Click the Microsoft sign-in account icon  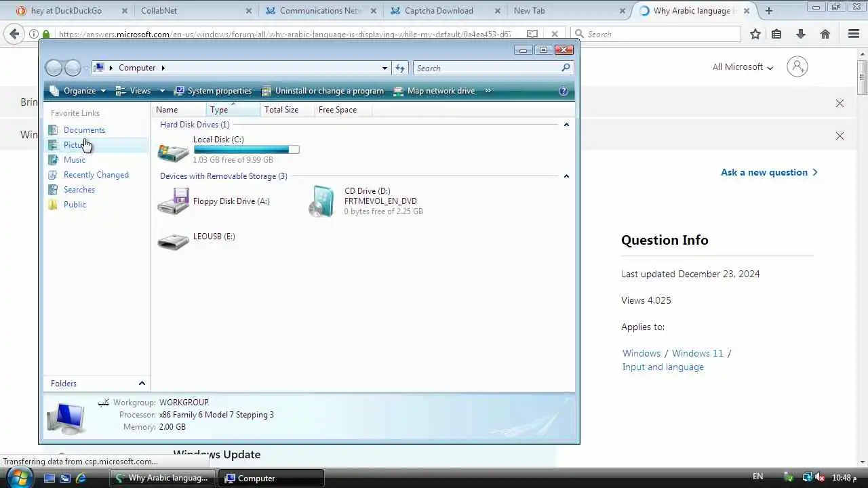tap(797, 66)
